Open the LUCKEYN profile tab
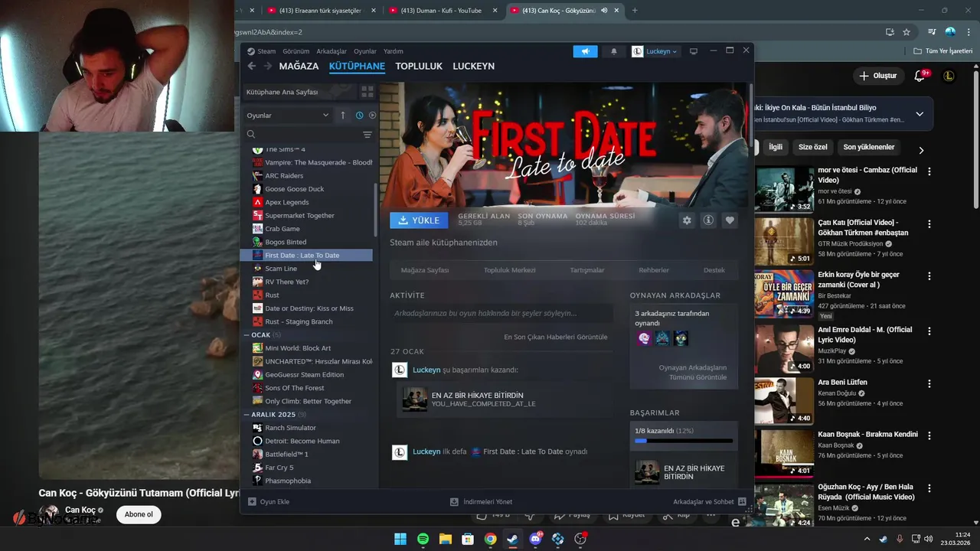The image size is (980, 551). [x=473, y=66]
